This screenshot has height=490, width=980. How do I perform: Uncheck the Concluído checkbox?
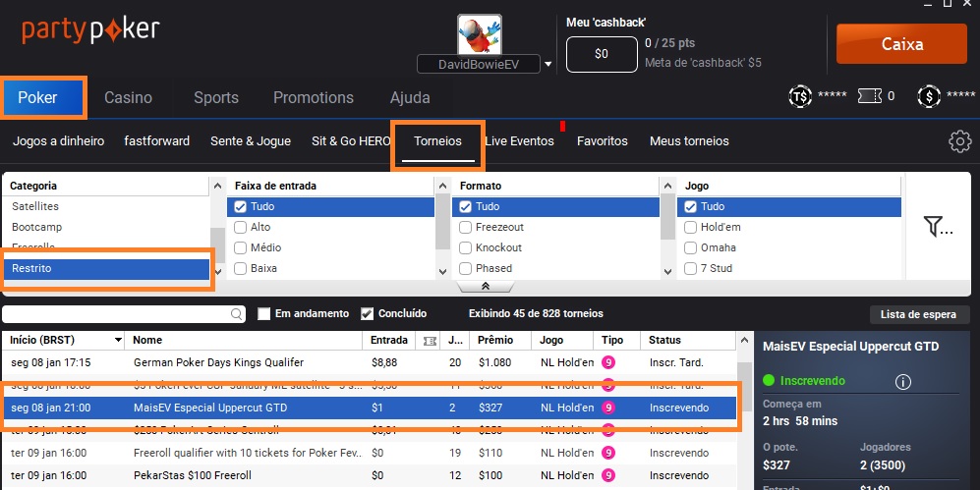click(x=368, y=313)
